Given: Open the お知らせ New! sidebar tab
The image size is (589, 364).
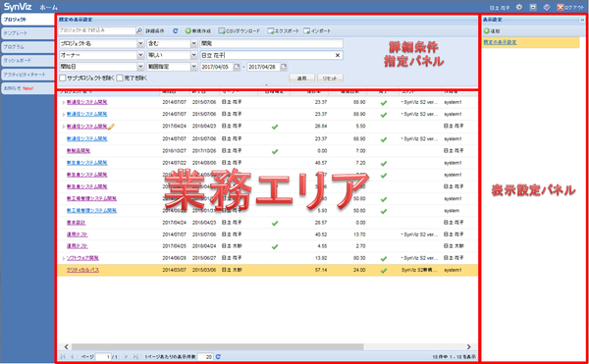Looking at the screenshot, I should click(27, 88).
